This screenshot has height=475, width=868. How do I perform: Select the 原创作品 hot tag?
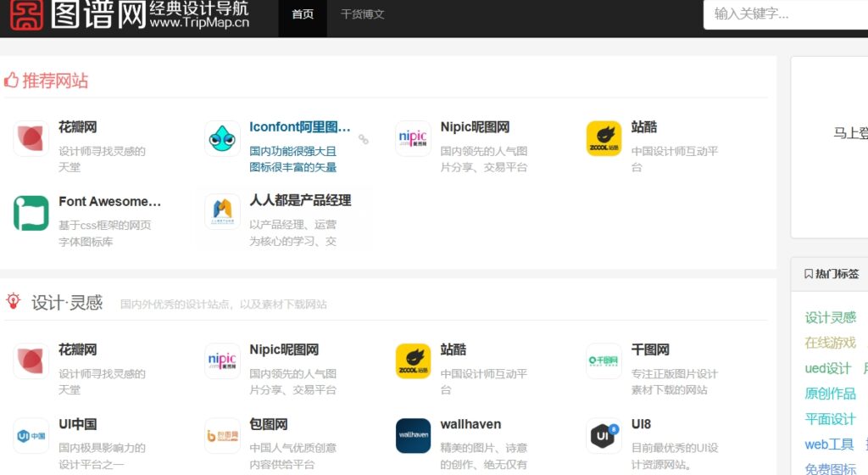831,394
